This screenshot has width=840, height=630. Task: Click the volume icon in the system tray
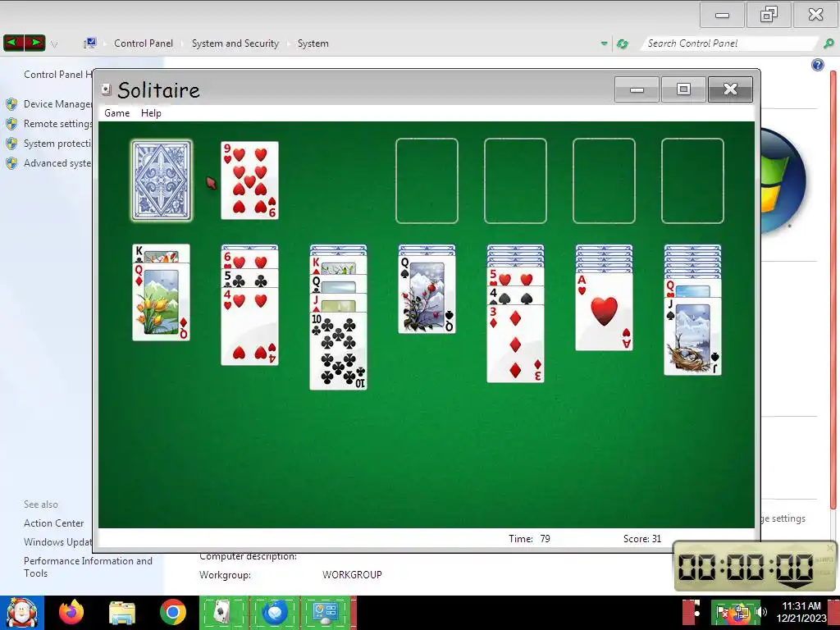760,612
